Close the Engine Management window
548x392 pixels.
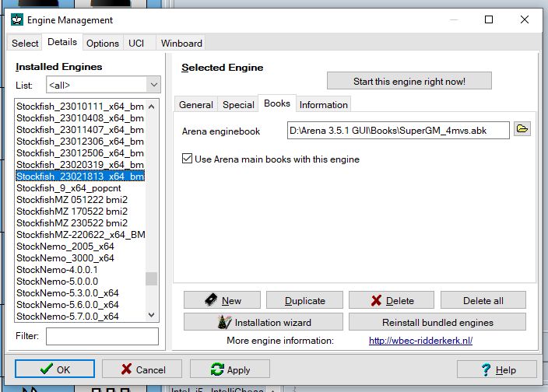tap(524, 19)
